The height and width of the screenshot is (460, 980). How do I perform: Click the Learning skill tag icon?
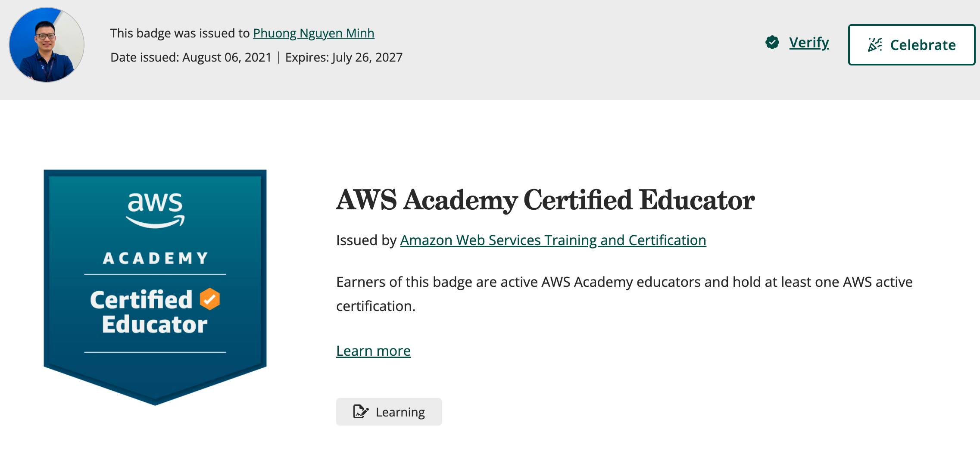(x=361, y=412)
